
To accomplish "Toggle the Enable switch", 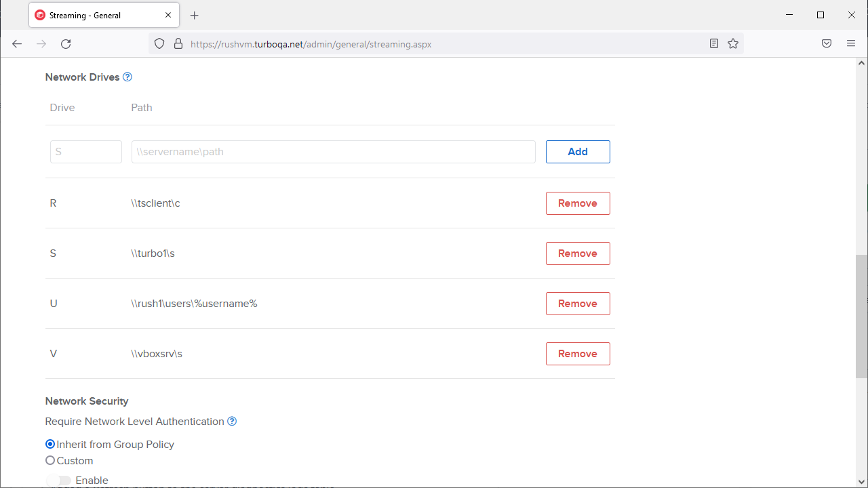I will click(x=59, y=481).
